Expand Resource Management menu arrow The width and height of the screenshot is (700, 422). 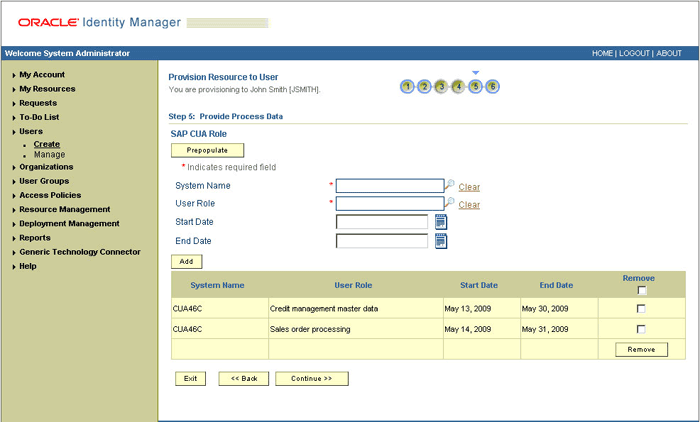point(14,210)
